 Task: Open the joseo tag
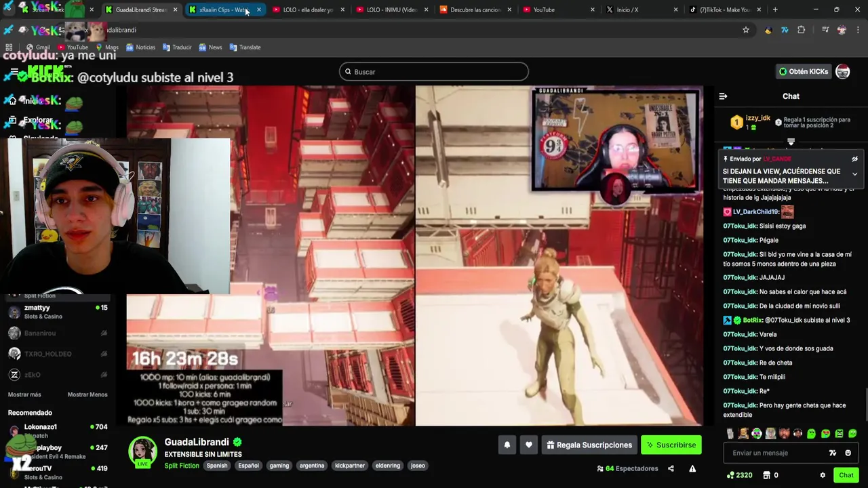(418, 466)
